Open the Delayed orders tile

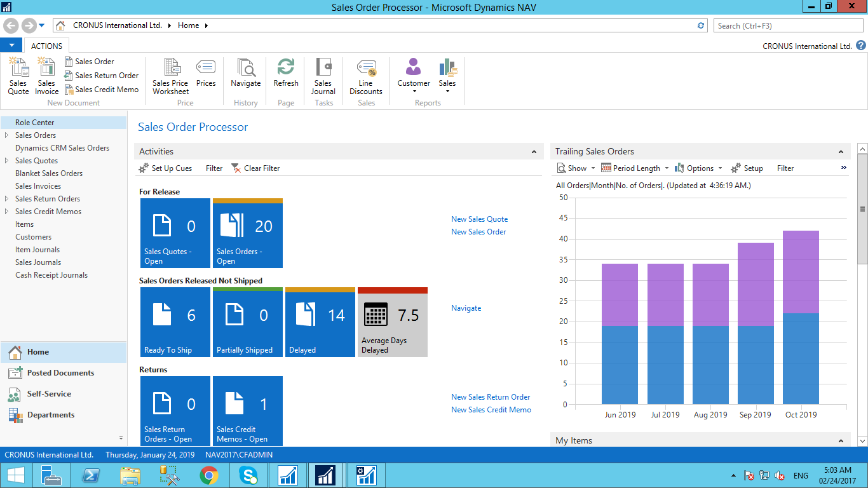point(320,322)
